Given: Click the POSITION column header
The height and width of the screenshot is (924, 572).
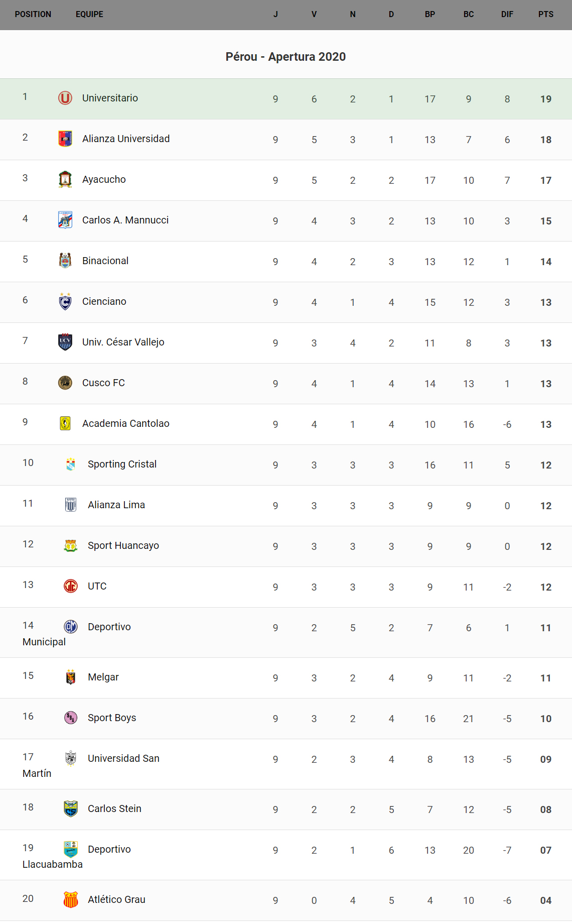Looking at the screenshot, I should pos(33,15).
